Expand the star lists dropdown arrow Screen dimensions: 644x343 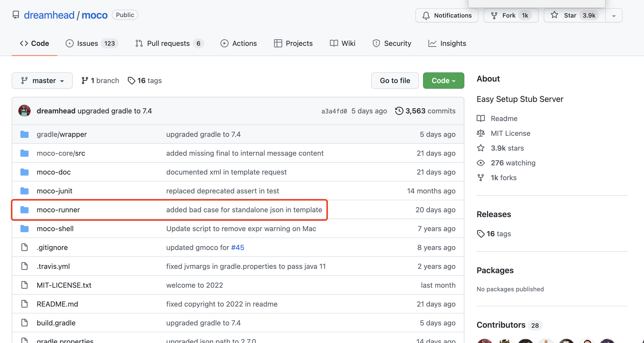click(614, 16)
